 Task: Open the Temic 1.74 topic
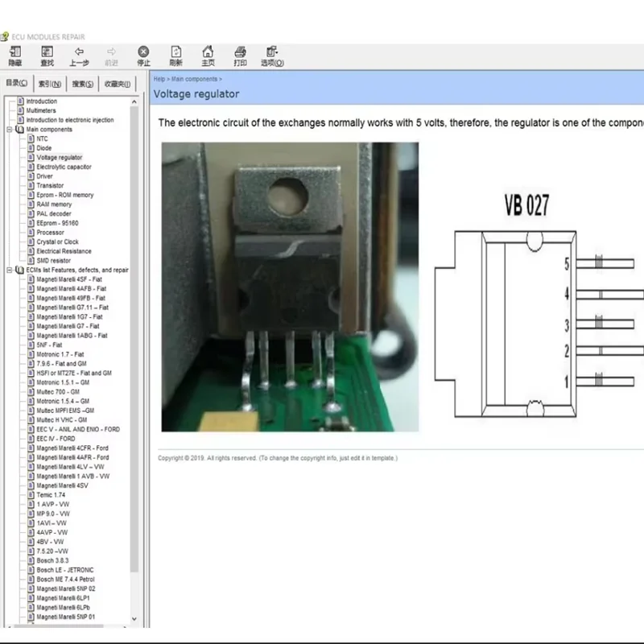(x=51, y=495)
